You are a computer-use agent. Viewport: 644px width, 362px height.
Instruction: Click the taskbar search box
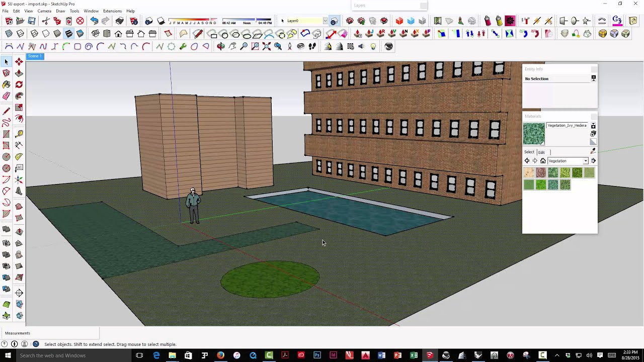pos(73,355)
